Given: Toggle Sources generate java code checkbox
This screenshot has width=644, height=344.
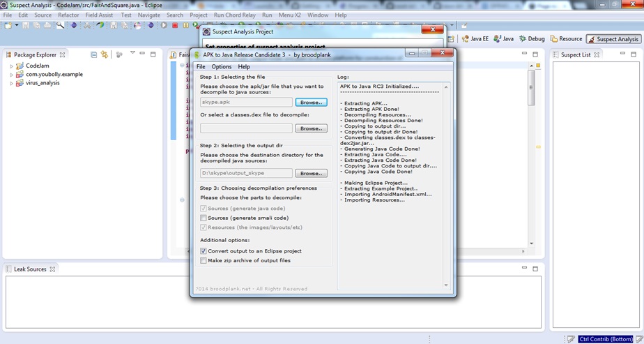Looking at the screenshot, I should [204, 209].
